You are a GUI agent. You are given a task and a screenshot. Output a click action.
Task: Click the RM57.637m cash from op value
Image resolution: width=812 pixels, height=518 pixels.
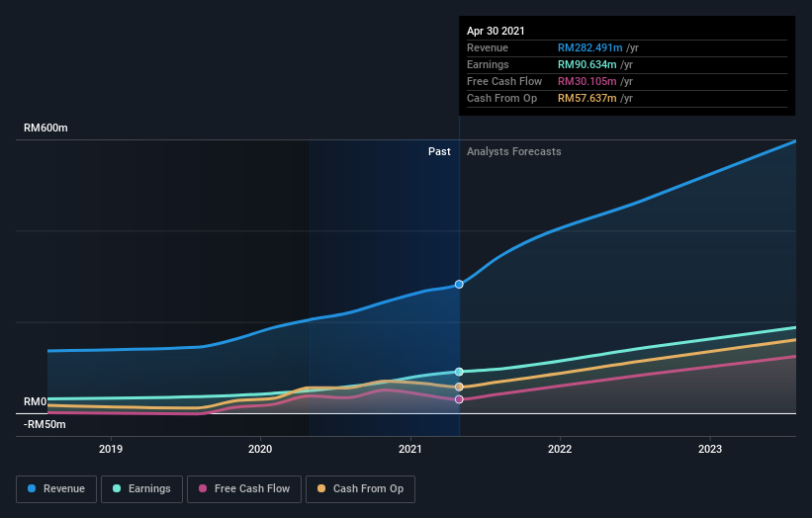(x=586, y=98)
